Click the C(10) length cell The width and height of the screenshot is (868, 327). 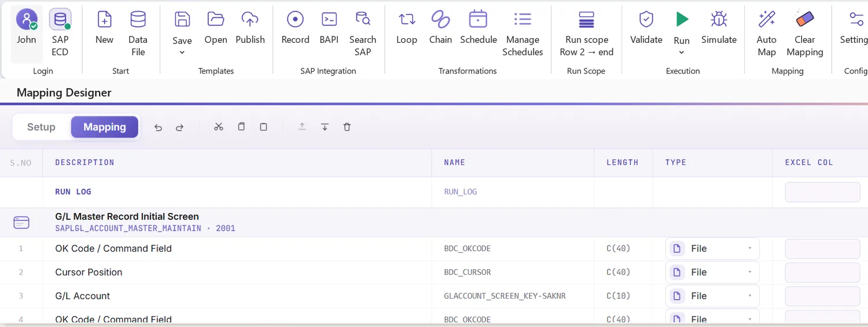click(x=618, y=296)
